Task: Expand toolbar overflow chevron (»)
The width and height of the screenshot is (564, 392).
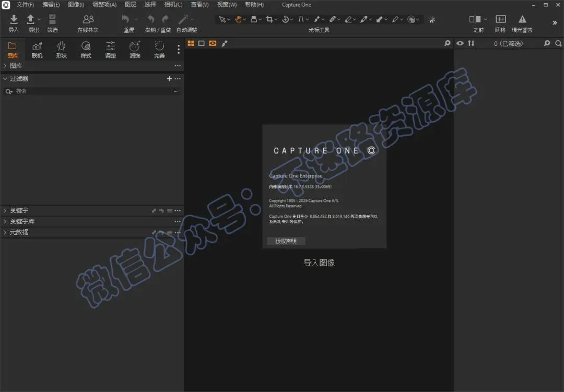Action: 555,22
